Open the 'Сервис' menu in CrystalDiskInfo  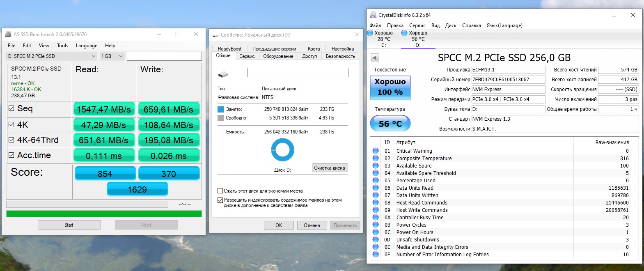tap(417, 25)
